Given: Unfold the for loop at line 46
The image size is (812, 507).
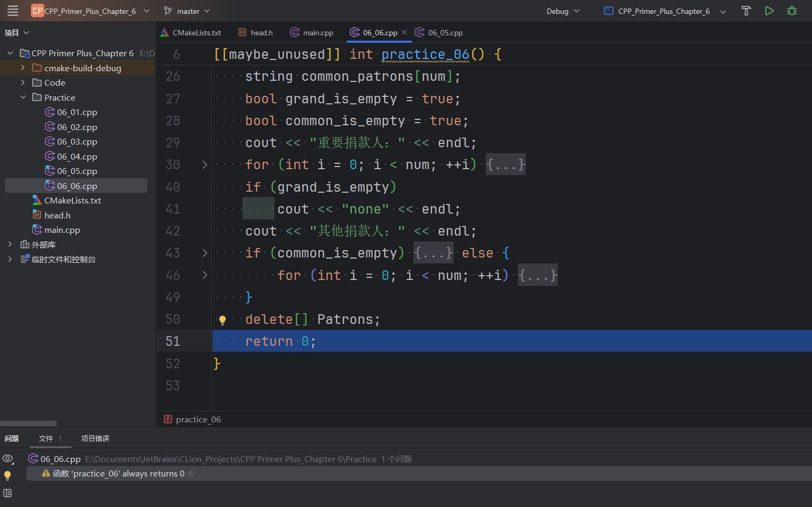Looking at the screenshot, I should 204,275.
